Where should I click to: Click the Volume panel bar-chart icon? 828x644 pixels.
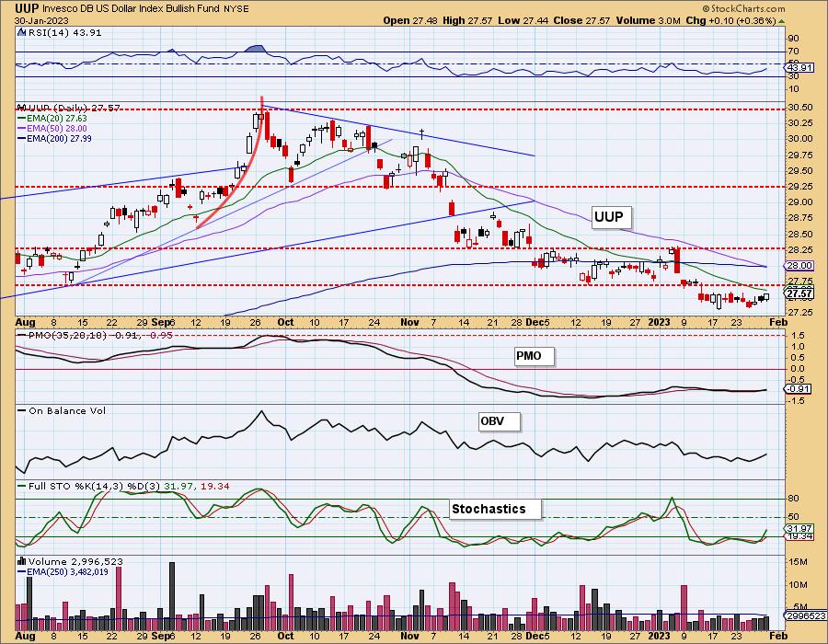22,561
